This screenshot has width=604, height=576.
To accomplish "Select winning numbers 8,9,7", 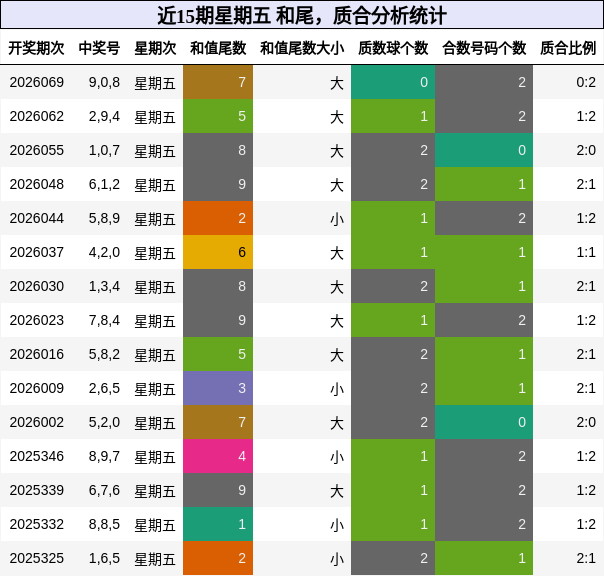I will (x=104, y=456).
